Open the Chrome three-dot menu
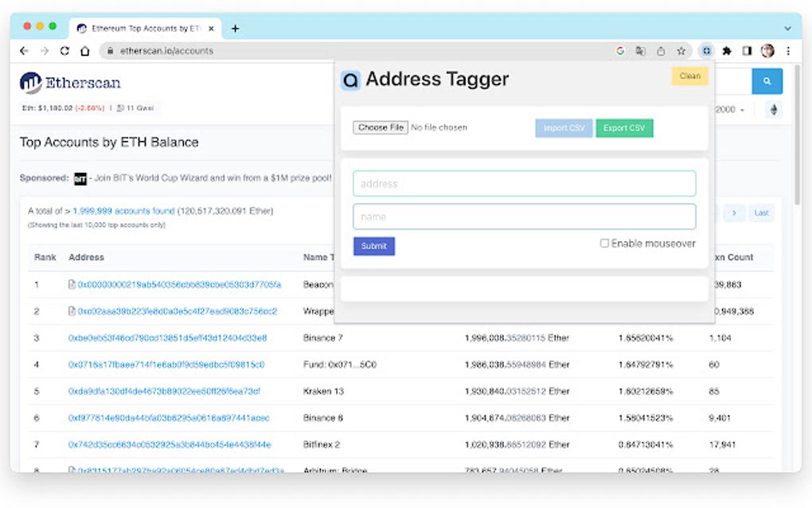The width and height of the screenshot is (812, 508). point(788,50)
